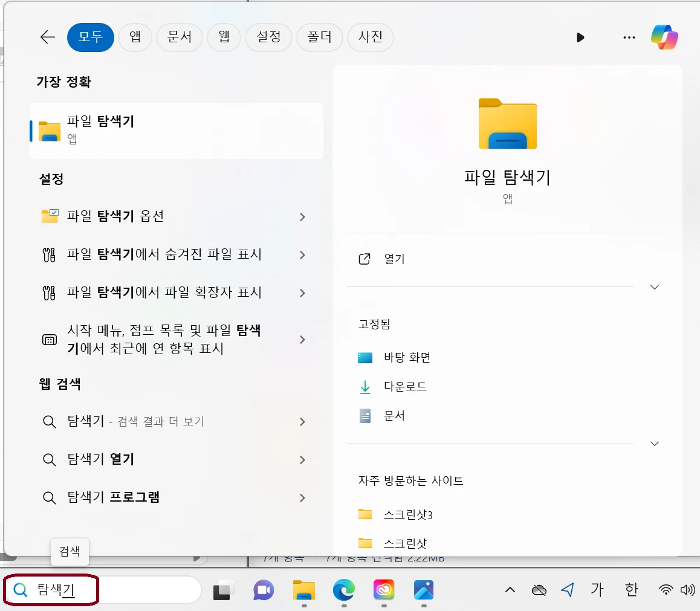Viewport: 700px width, 611px height.
Task: Search the web for 탐색기 프로그램
Action: click(114, 497)
